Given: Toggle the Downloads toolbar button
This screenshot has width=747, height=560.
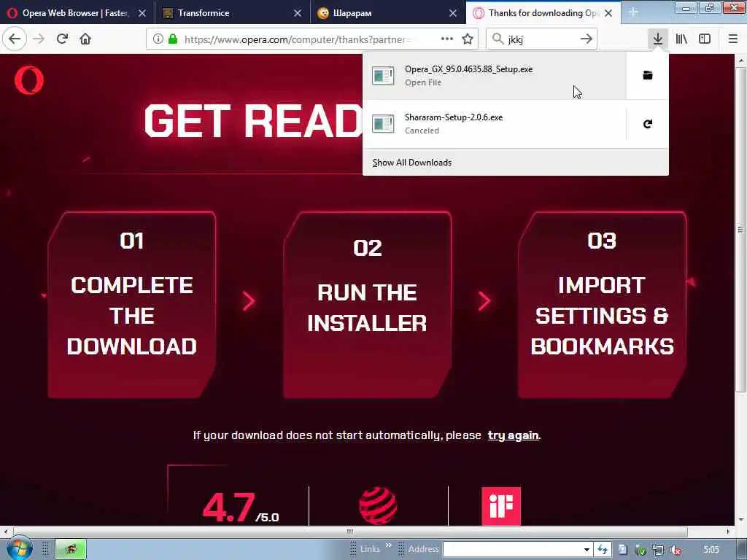Looking at the screenshot, I should click(658, 39).
